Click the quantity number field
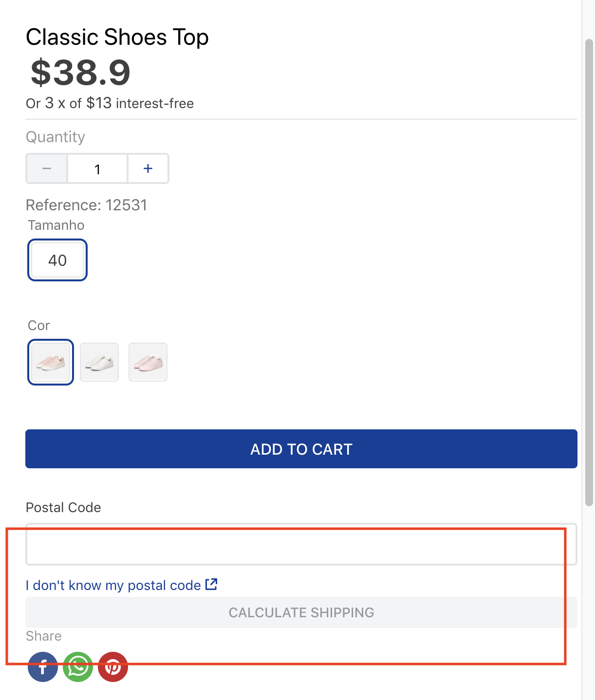 (97, 168)
